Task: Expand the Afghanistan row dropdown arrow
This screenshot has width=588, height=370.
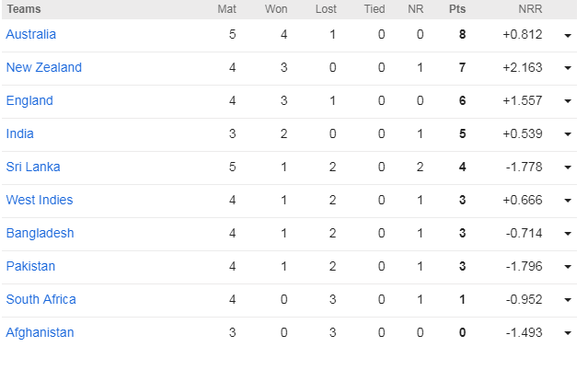Action: pyautogui.click(x=569, y=333)
